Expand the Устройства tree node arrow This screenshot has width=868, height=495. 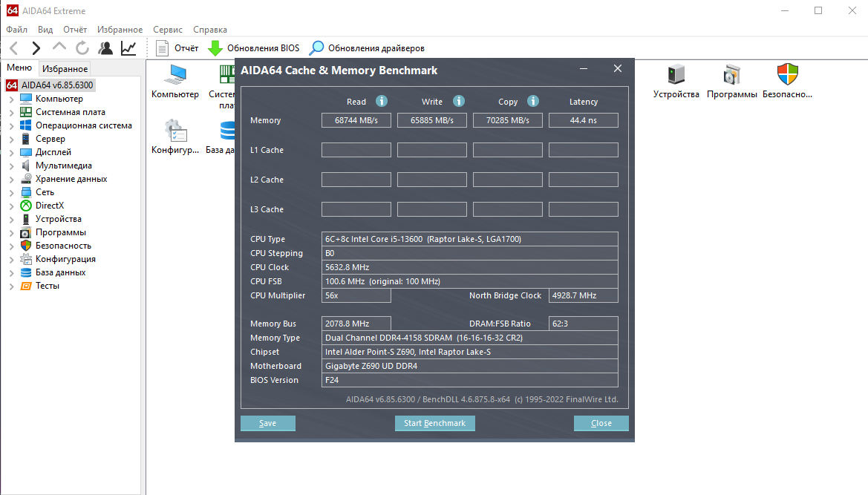12,219
